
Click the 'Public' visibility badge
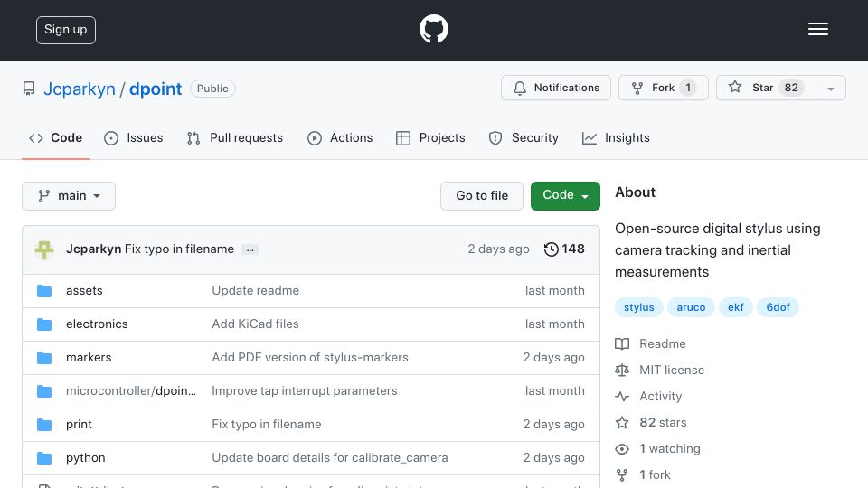click(x=212, y=89)
